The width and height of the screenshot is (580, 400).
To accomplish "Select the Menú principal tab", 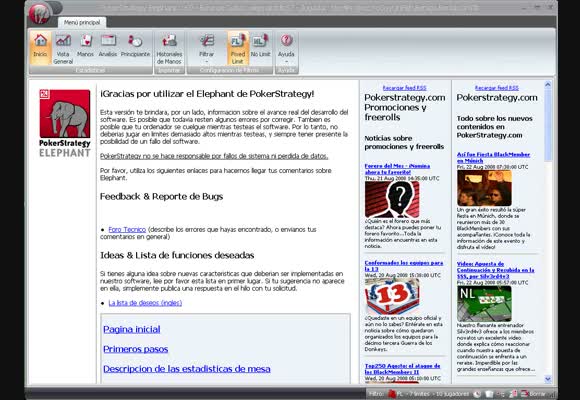I will (x=82, y=23).
